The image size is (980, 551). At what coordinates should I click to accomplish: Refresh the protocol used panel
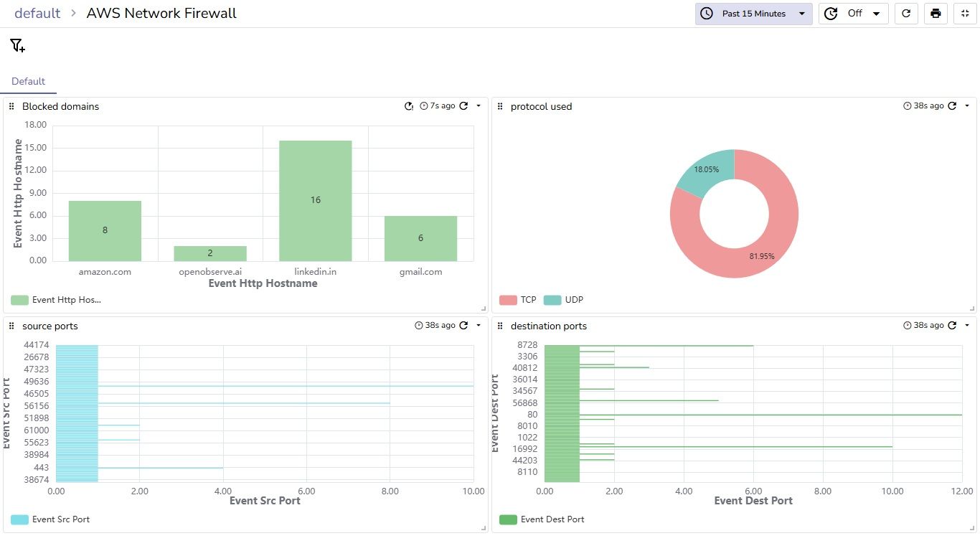click(952, 105)
